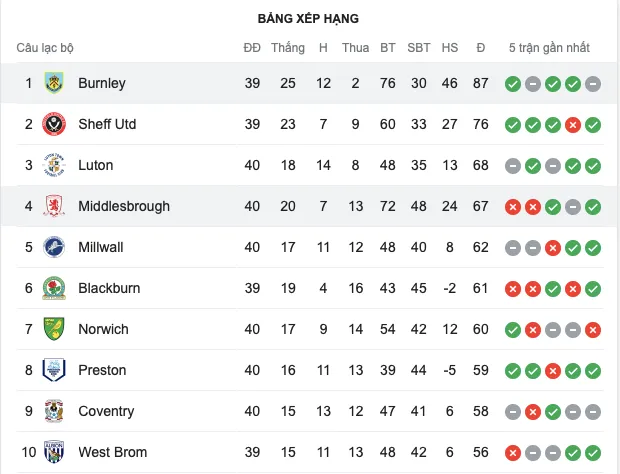This screenshot has width=620, height=474.
Task: Click the Blackburn club crest icon
Action: [53, 288]
